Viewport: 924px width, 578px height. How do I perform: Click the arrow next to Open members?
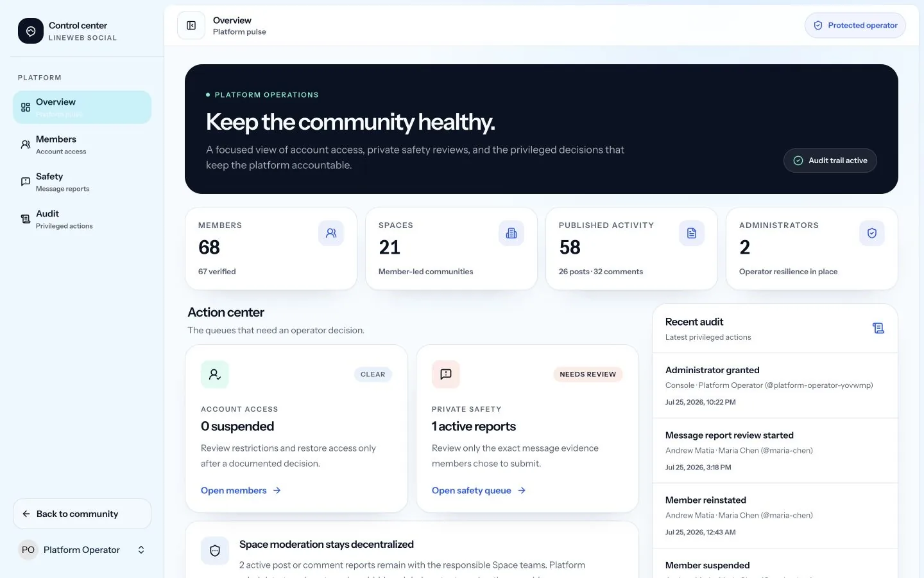pos(277,491)
